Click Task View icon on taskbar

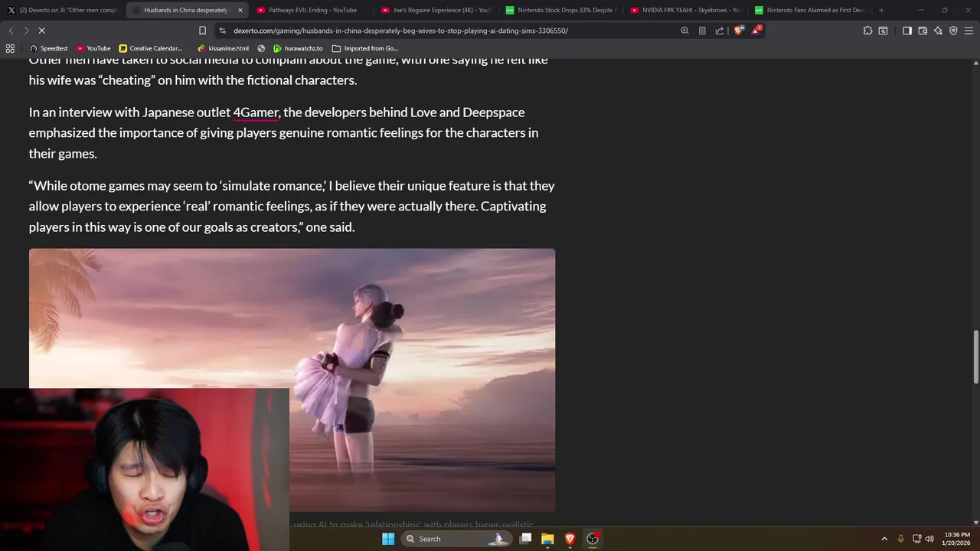coord(525,539)
